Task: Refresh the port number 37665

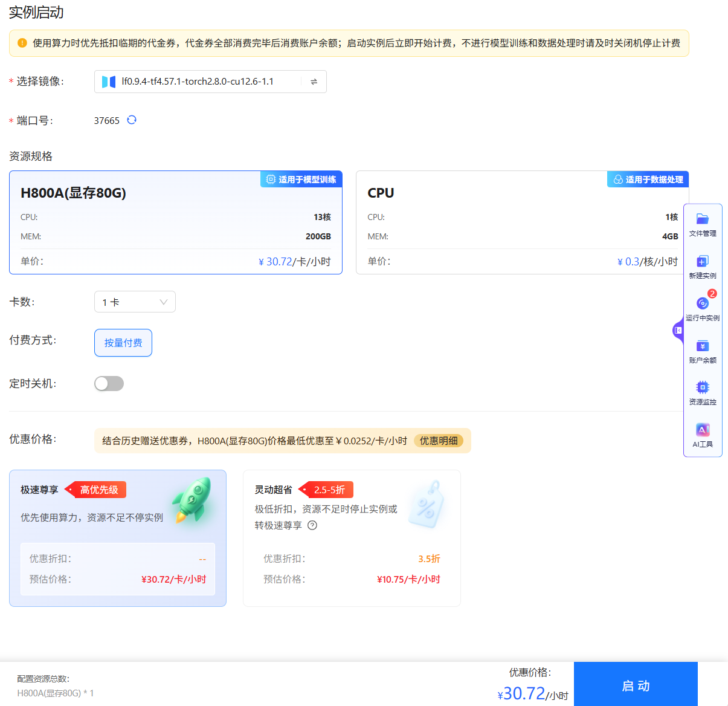Action: click(x=131, y=120)
